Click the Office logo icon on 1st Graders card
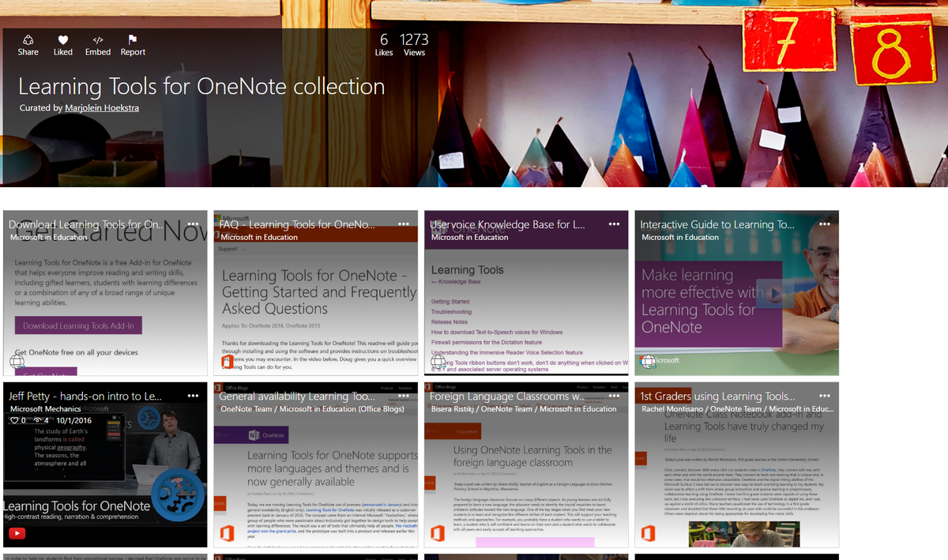Image resolution: width=948 pixels, height=560 pixels. 649,534
